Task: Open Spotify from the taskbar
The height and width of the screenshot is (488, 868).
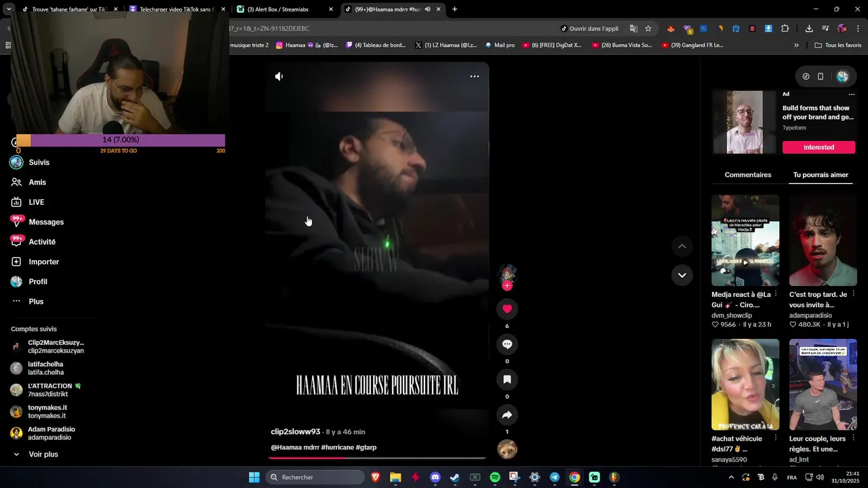Action: coord(495,477)
